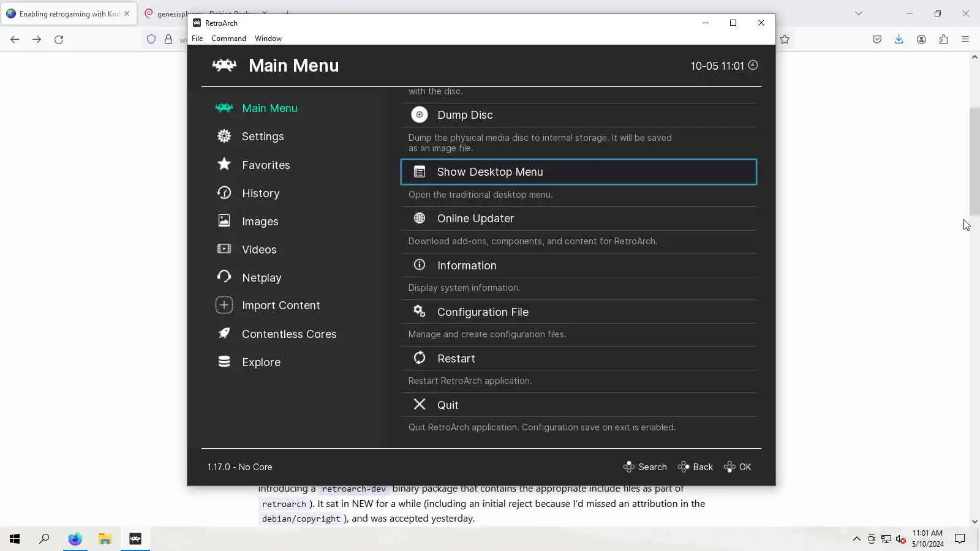Open the Firefox hamburger application menu
Screen dimensions: 980x551
point(965,39)
